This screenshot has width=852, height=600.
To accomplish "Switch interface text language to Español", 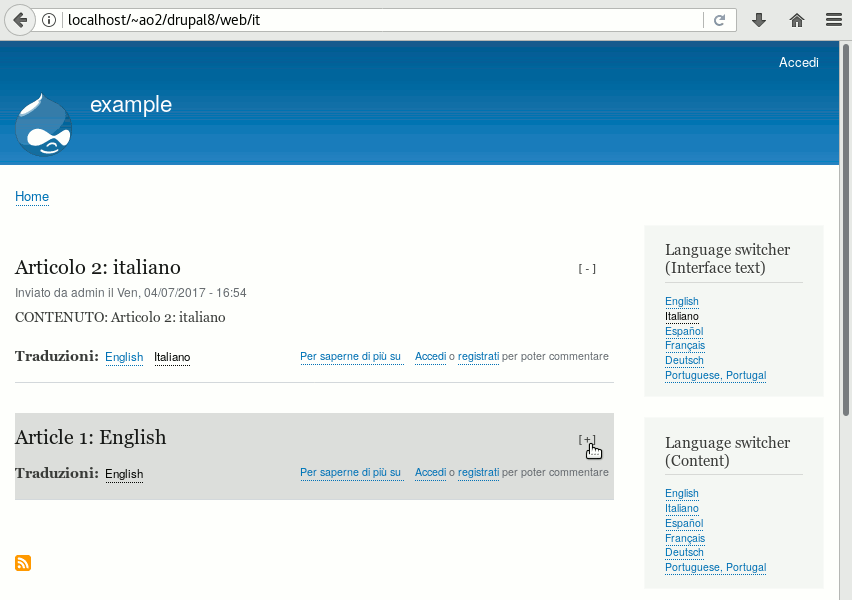I will 684,332.
